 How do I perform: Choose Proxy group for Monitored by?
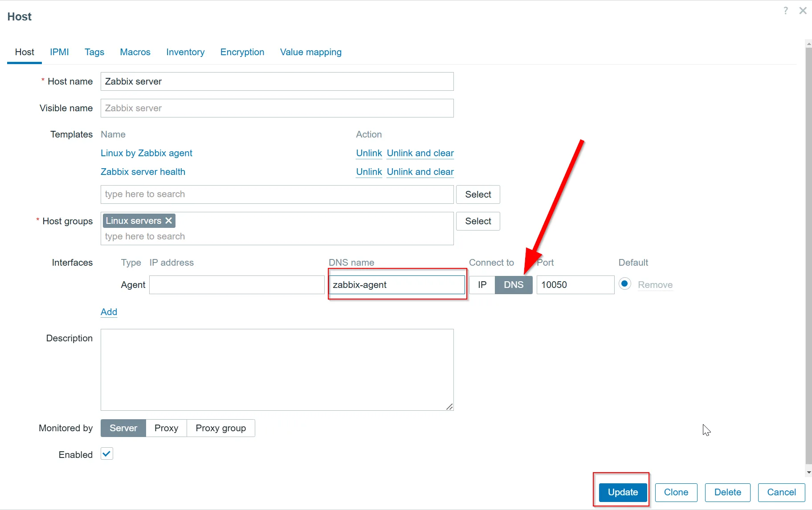[221, 428]
